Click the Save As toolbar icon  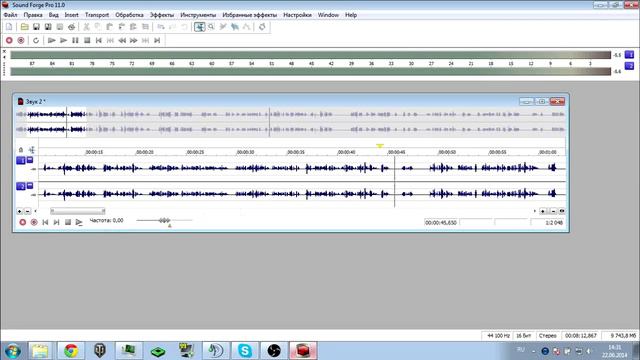click(48, 27)
